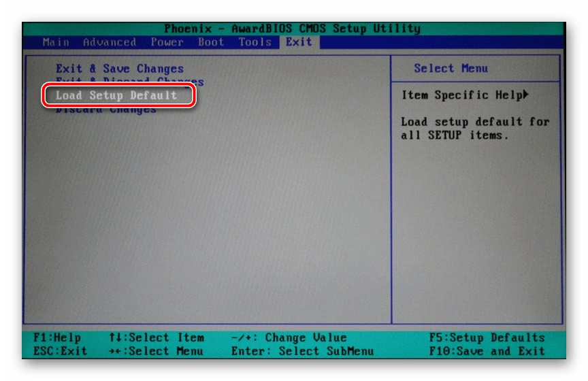The width and height of the screenshot is (588, 381).
Task: Click the -/+ Change Value hint
Action: click(289, 337)
